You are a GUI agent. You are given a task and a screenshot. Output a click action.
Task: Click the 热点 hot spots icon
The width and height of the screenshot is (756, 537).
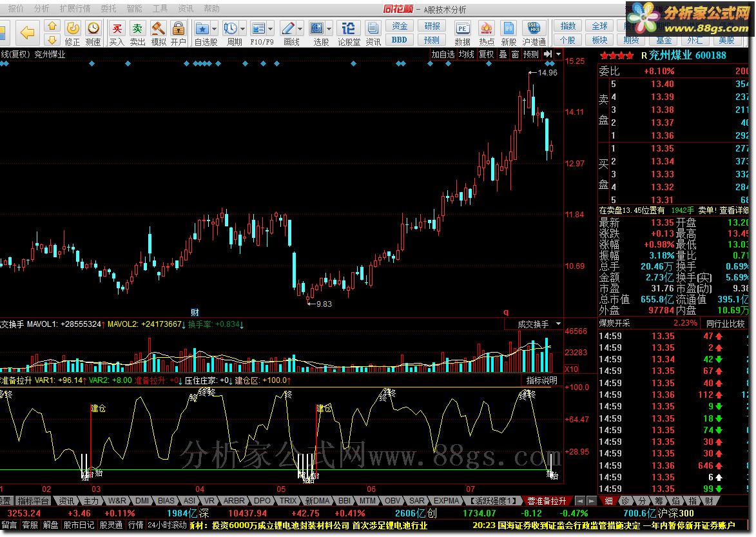[487, 33]
